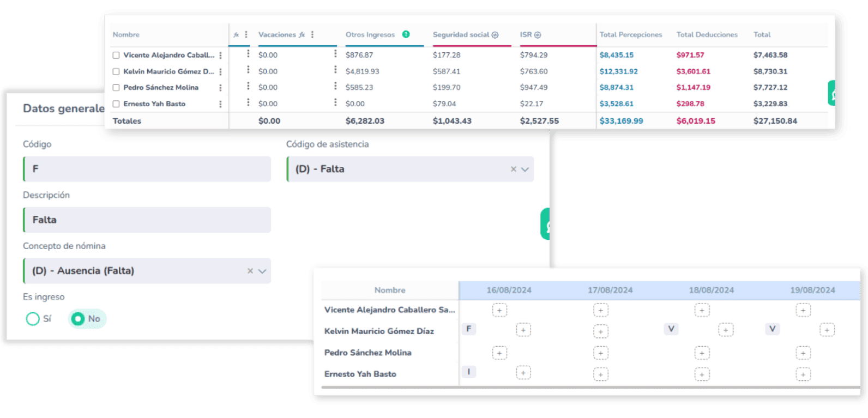Click the F incidence badge for Kelvin
Viewport: 868px width, 418px height.
pos(468,329)
